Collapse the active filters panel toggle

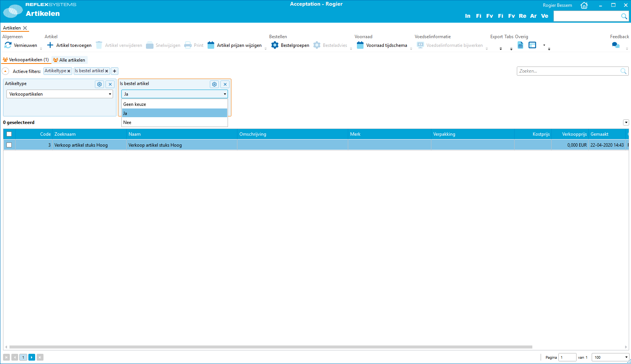coord(6,71)
